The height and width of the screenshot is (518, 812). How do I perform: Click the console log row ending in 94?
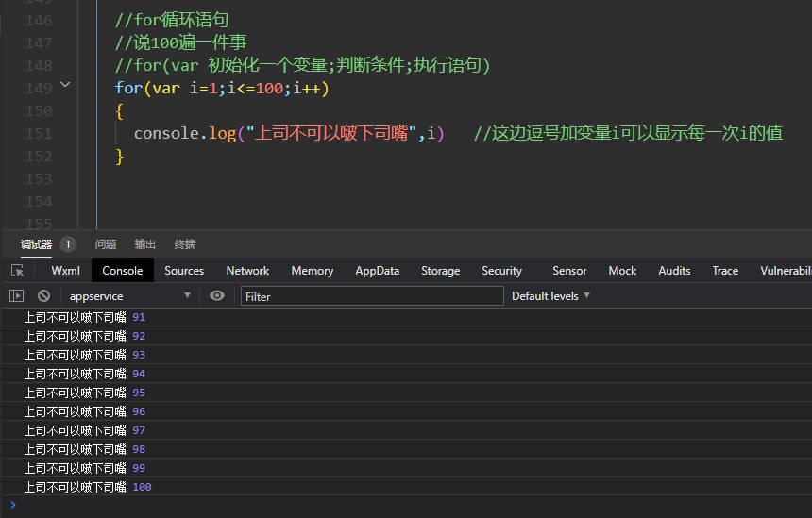tap(406, 374)
